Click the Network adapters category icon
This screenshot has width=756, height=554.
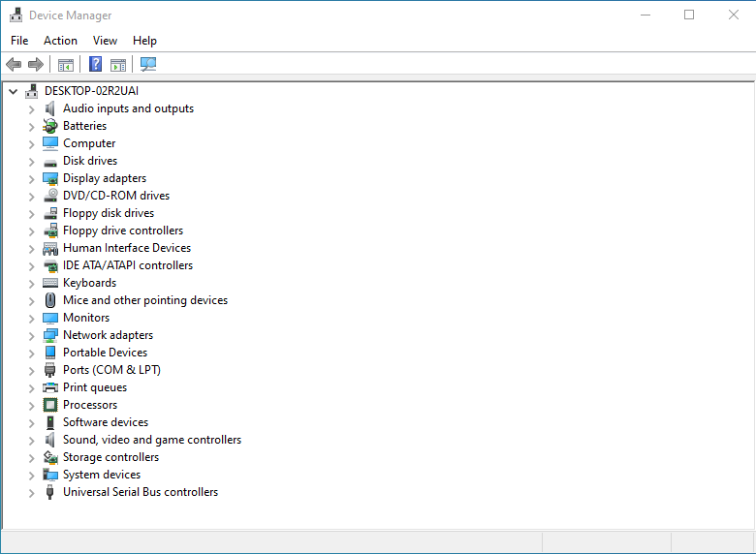click(x=50, y=335)
